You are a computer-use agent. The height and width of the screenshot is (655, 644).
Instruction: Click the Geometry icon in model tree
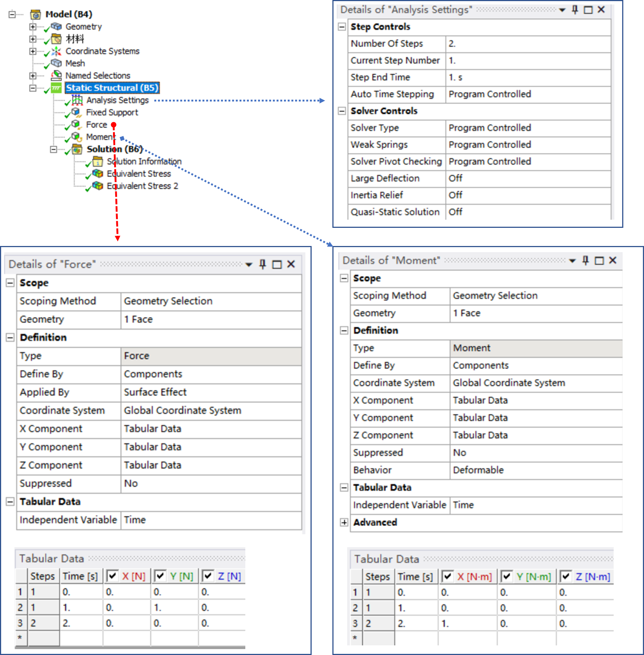click(56, 27)
